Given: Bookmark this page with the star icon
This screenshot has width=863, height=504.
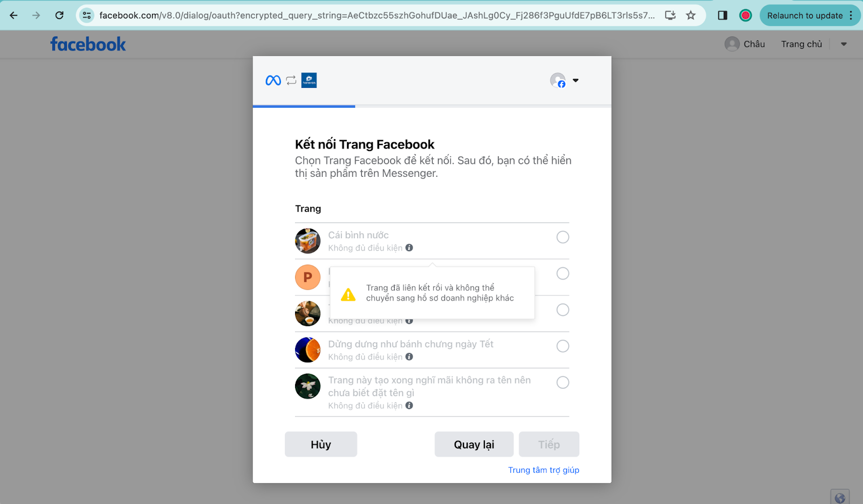Looking at the screenshot, I should (x=691, y=15).
